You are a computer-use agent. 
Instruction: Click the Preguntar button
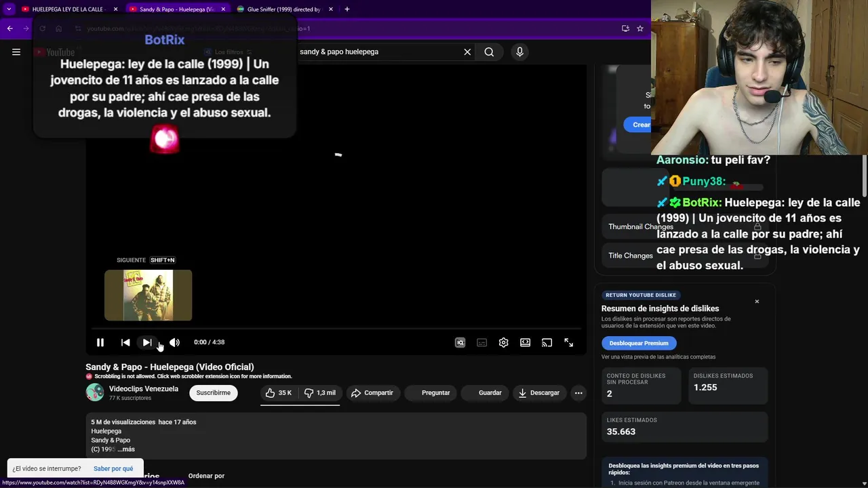[x=429, y=393]
